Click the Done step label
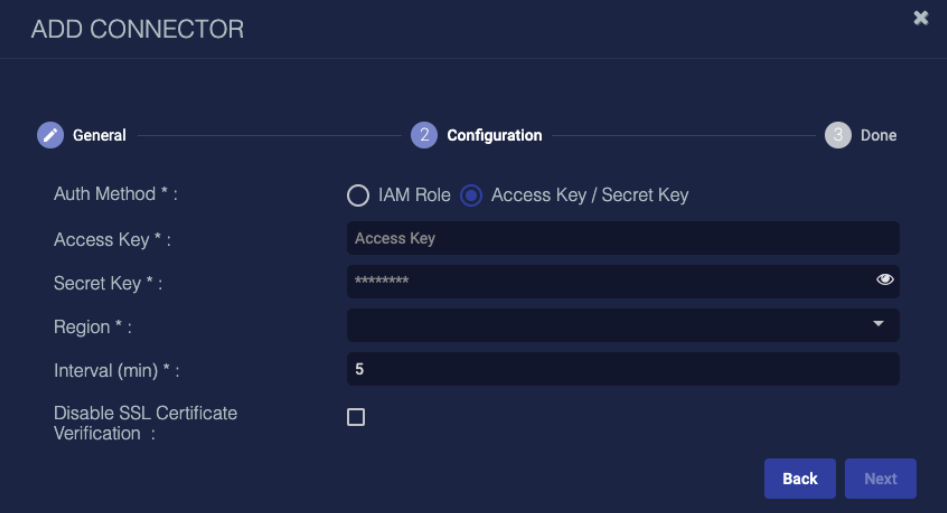Viewport: 947px width, 513px height. [x=878, y=135]
